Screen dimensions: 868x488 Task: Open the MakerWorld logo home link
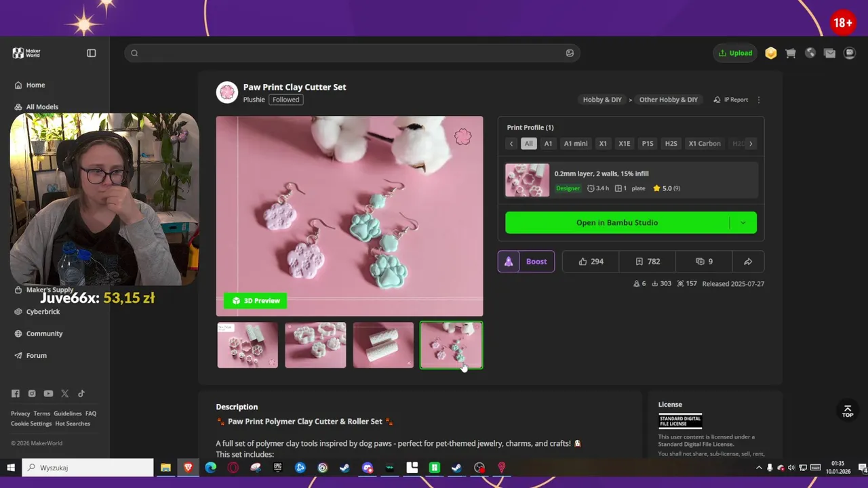(x=27, y=53)
